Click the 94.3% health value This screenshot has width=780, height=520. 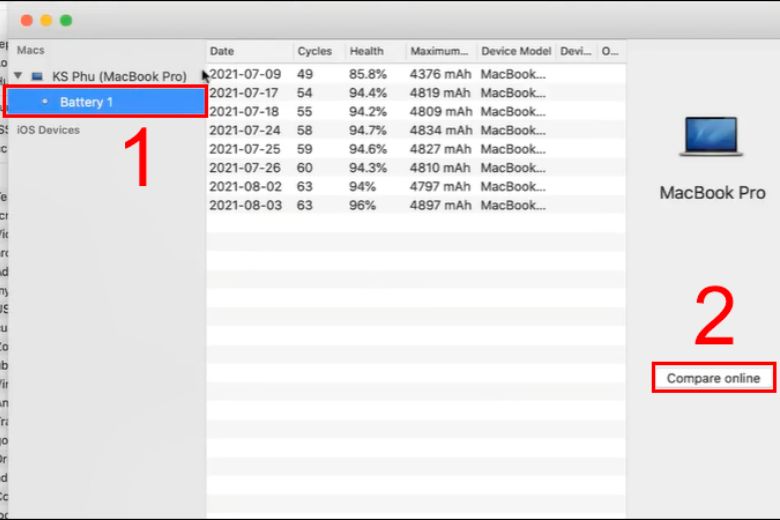pos(368,168)
